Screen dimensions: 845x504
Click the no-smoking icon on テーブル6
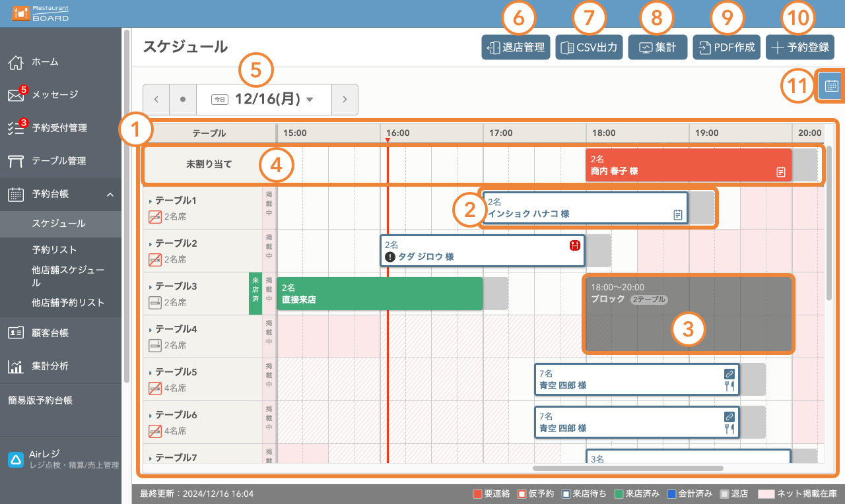(x=155, y=431)
